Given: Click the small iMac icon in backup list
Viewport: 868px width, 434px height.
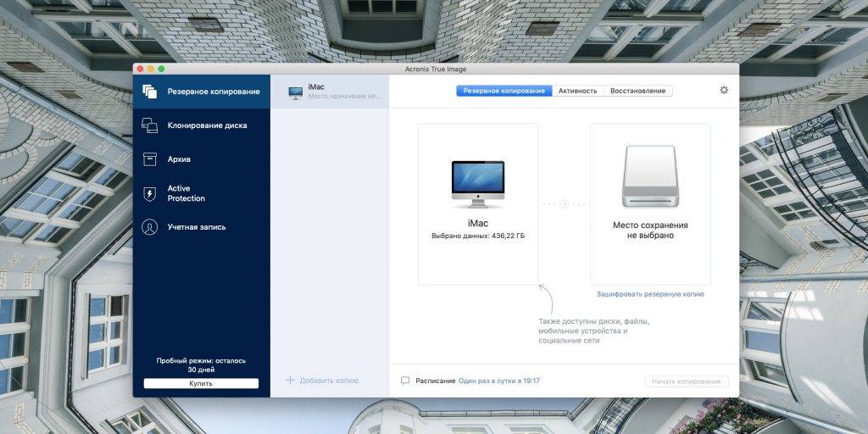Looking at the screenshot, I should [295, 92].
